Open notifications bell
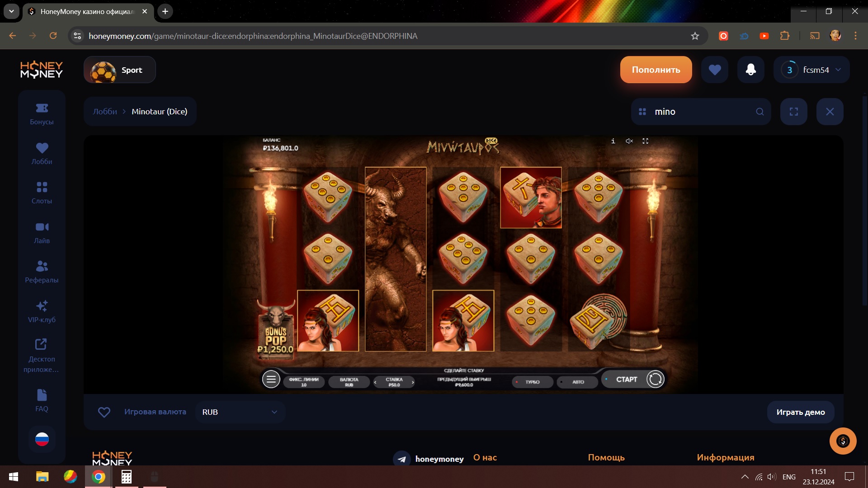 coord(750,70)
